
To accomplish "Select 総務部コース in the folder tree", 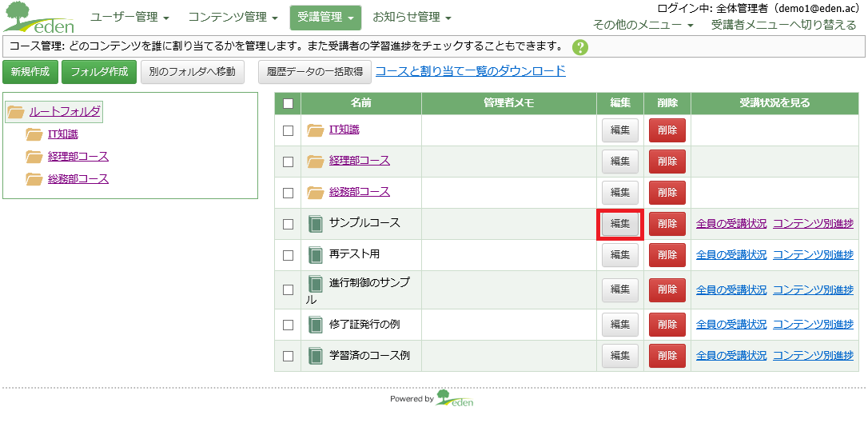I will point(78,179).
